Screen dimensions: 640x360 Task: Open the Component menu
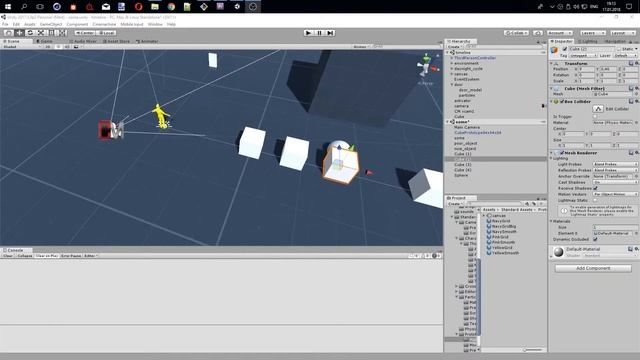[77, 24]
